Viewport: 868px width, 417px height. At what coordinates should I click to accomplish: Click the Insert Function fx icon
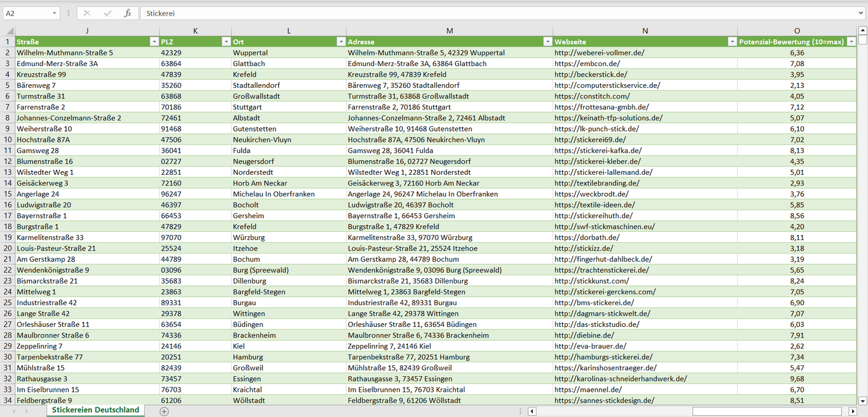pyautogui.click(x=127, y=13)
